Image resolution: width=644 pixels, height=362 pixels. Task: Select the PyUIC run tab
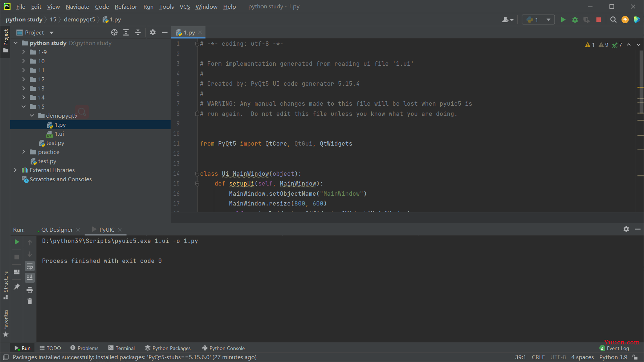click(107, 229)
